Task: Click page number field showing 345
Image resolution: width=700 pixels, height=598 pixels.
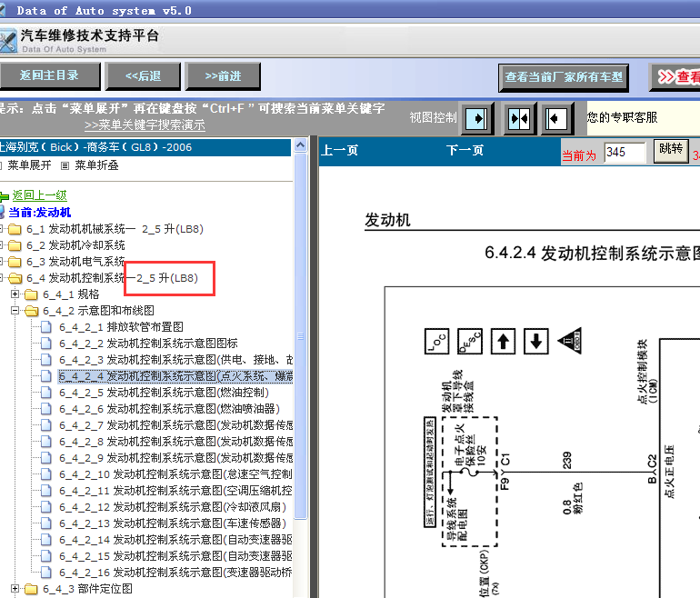Action: pyautogui.click(x=625, y=153)
